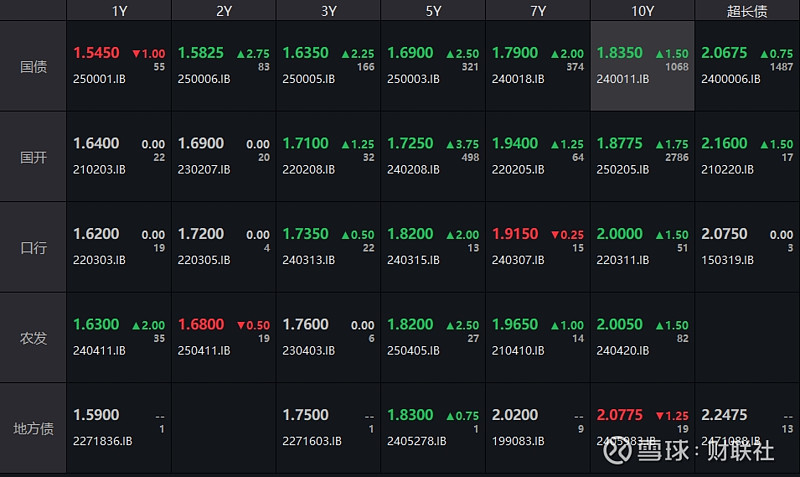Click the red down arrow in 农发 2Y cell

coord(241,325)
